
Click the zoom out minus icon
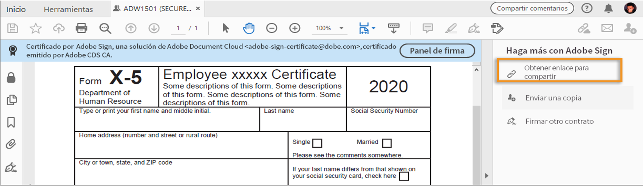pyautogui.click(x=272, y=28)
